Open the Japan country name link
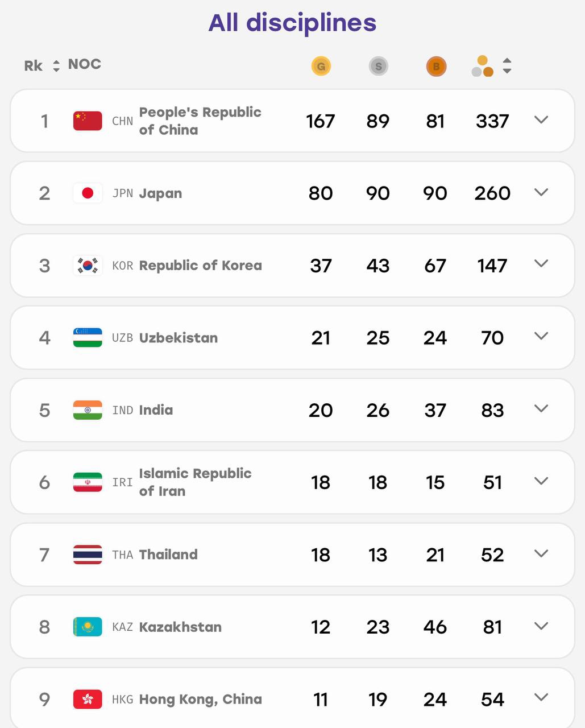 pos(160,193)
